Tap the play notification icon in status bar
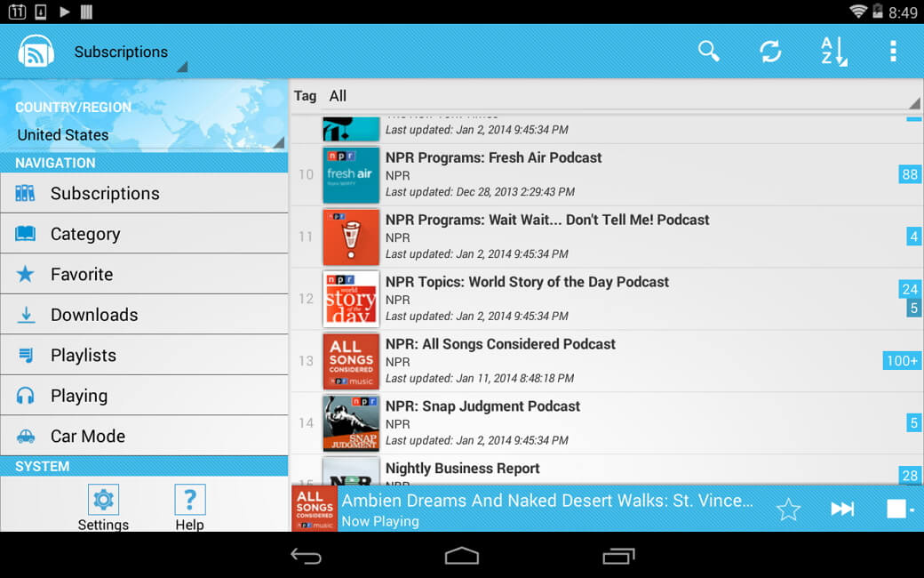Viewport: 924px width, 578px height. (x=64, y=12)
